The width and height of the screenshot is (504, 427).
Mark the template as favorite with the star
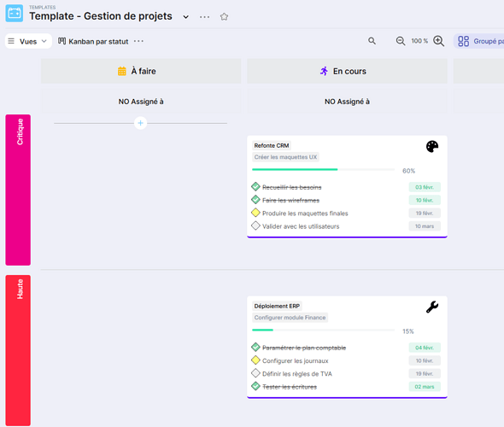[x=224, y=16]
